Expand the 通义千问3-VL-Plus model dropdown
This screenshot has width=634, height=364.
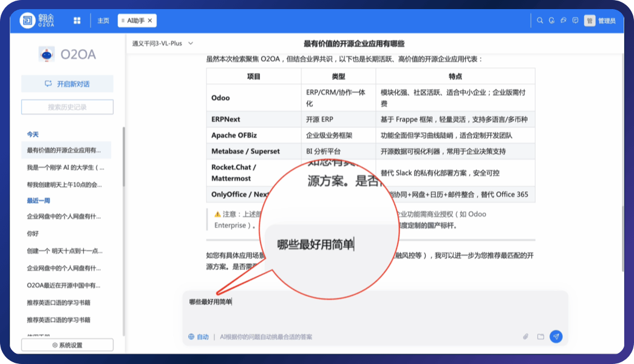[163, 44]
